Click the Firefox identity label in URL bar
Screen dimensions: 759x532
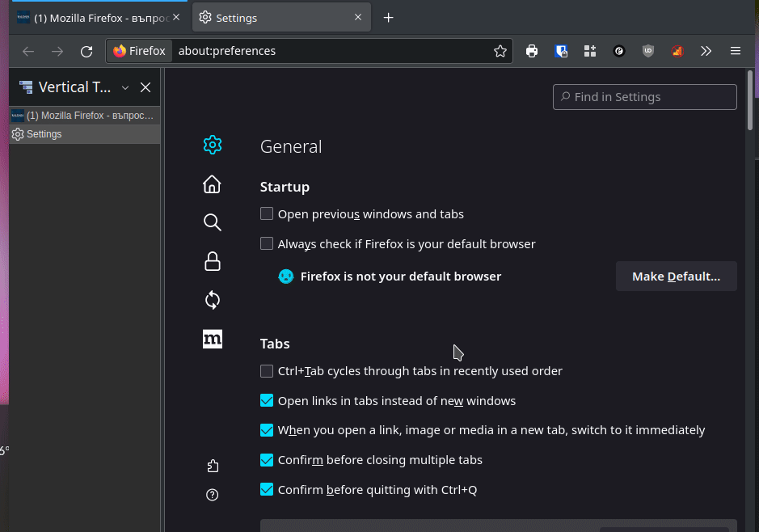point(139,51)
